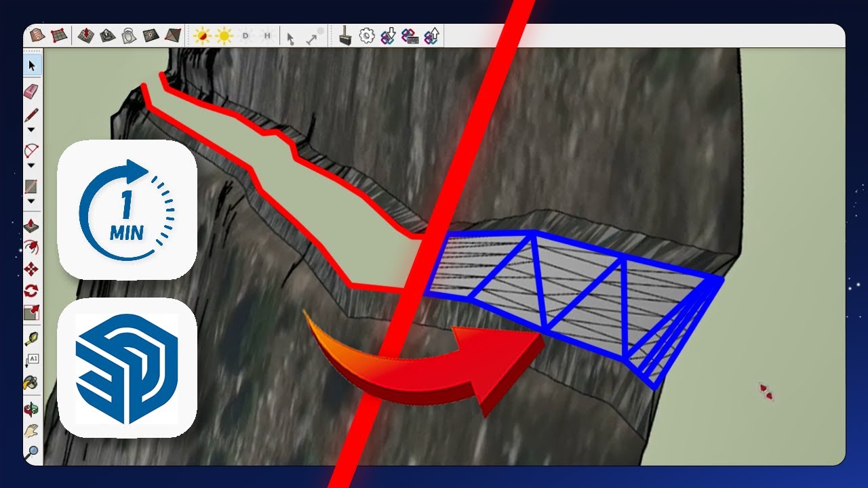Image resolution: width=868 pixels, height=488 pixels.
Task: Select the From Contours sandbox tool
Action: click(37, 35)
